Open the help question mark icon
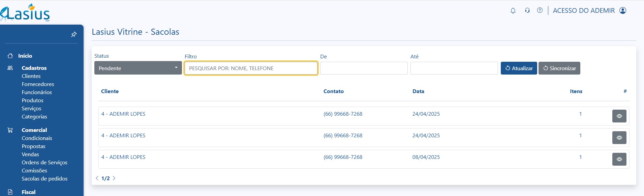Viewport: 644px width, 196px height. (x=540, y=10)
